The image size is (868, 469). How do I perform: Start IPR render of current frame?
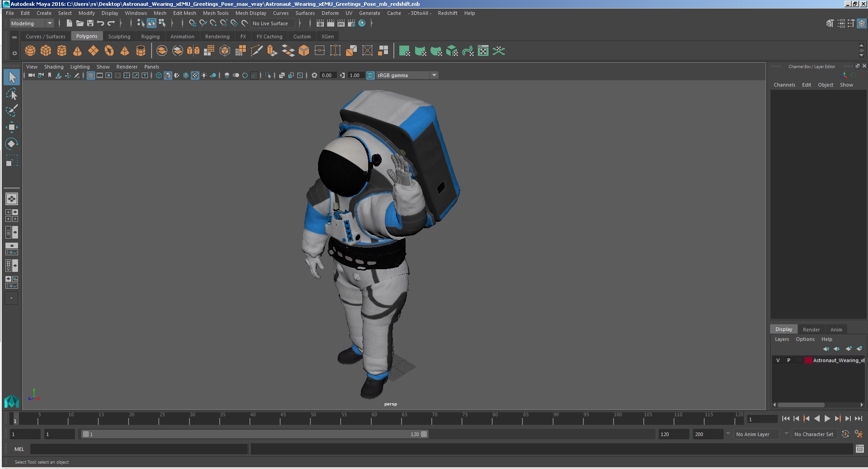click(341, 23)
